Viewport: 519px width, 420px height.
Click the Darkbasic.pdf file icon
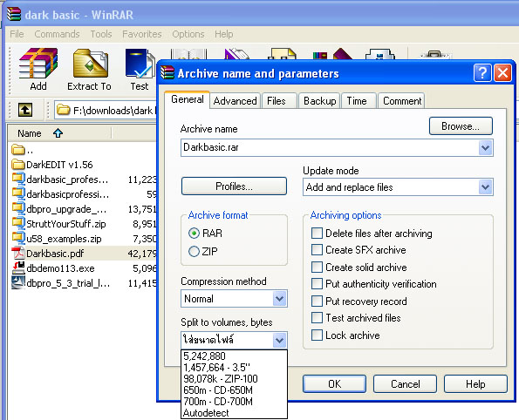17,253
